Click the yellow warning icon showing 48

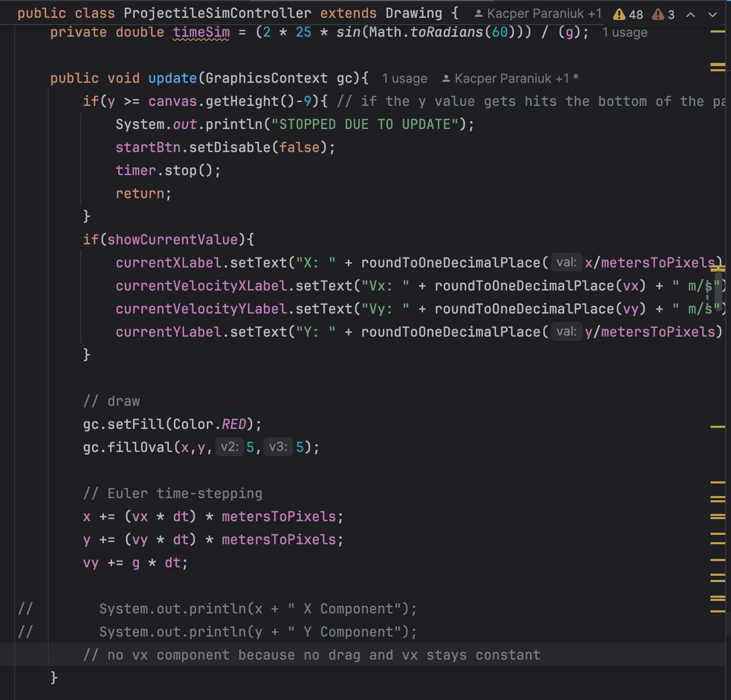[x=619, y=14]
